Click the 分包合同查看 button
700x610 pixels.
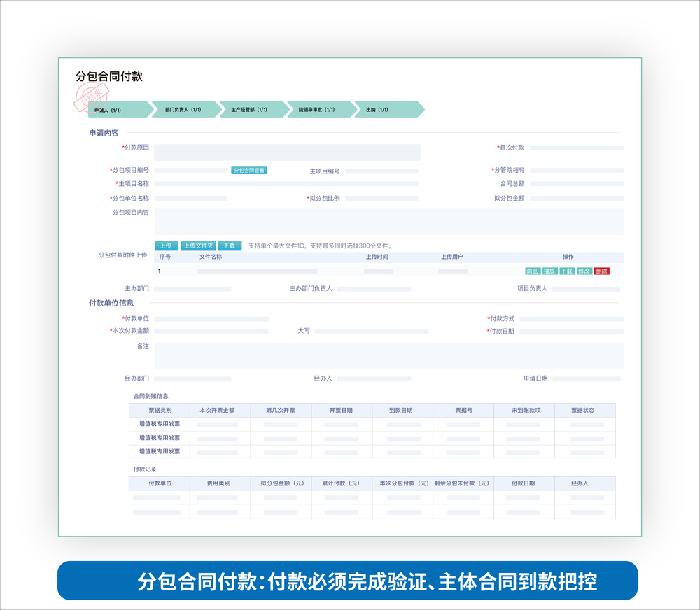pyautogui.click(x=249, y=170)
